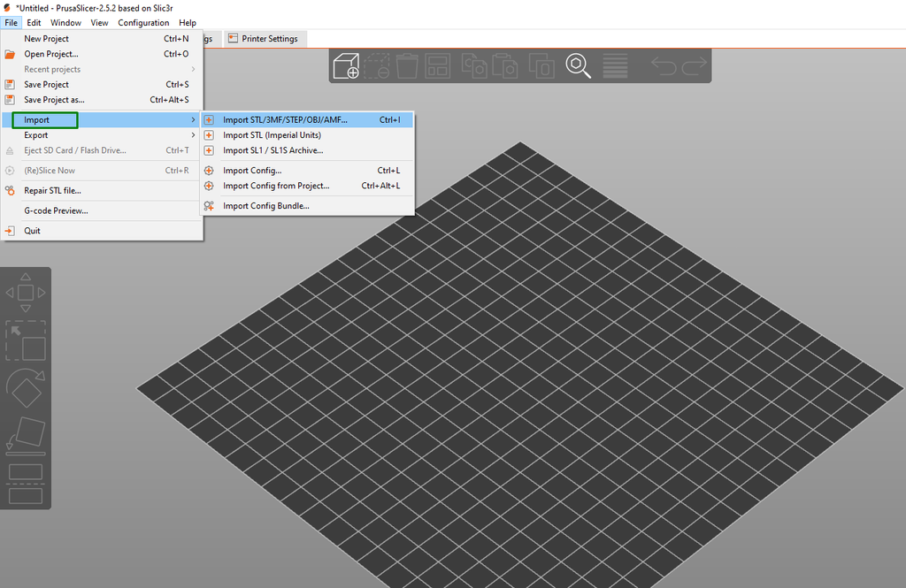This screenshot has width=906, height=588.
Task: Select the Scale tool in left toolbar
Action: [26, 340]
